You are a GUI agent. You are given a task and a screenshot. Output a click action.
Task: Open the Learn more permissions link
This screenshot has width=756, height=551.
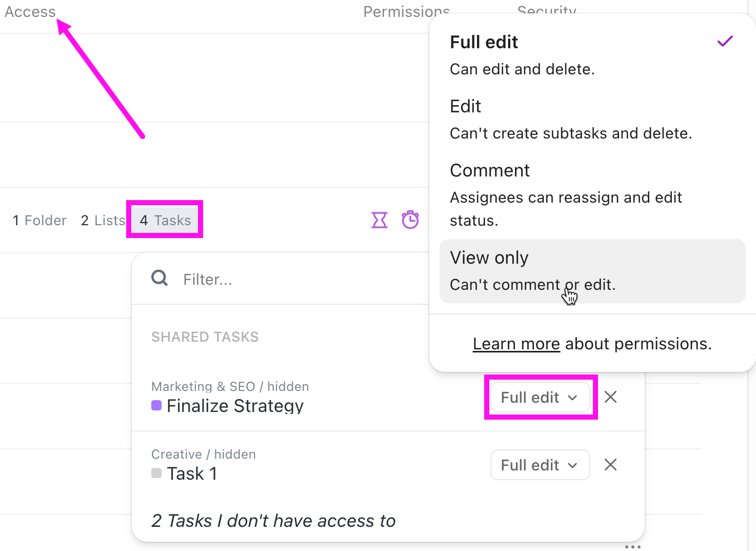516,344
